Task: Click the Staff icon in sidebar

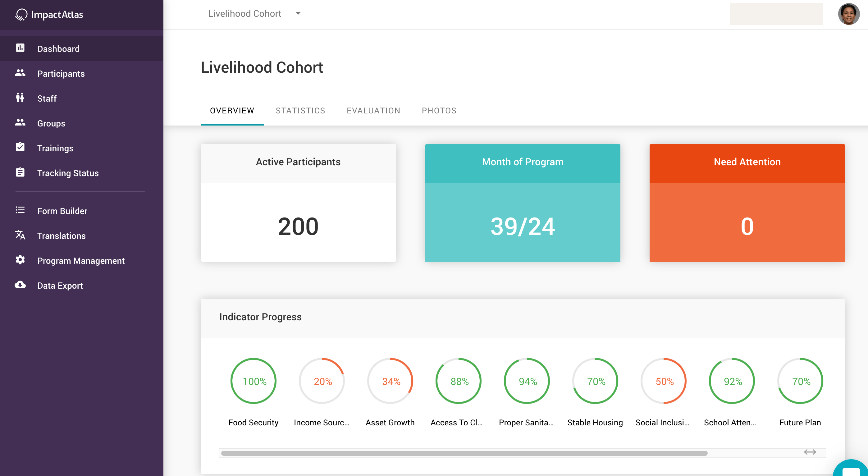Action: [x=20, y=98]
